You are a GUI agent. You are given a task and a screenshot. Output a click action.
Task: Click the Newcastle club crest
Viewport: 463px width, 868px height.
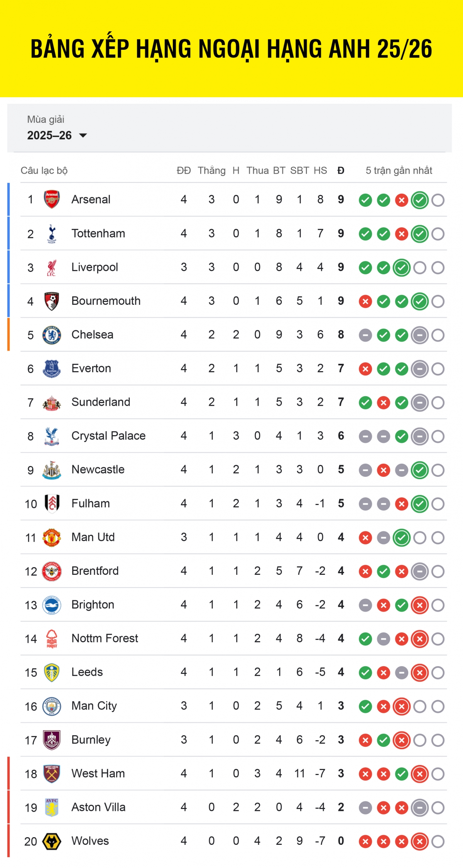pyautogui.click(x=52, y=470)
